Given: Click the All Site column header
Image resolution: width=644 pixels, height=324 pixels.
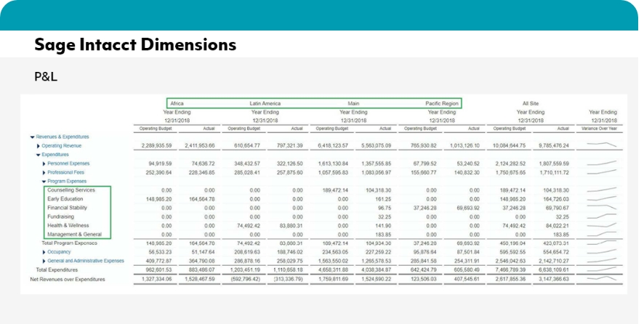Looking at the screenshot, I should coord(531,104).
